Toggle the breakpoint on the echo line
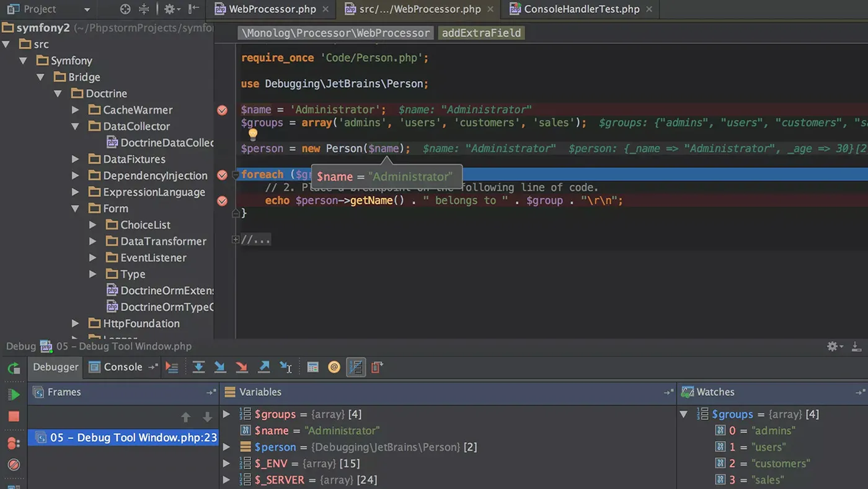The height and width of the screenshot is (489, 868). pyautogui.click(x=222, y=200)
